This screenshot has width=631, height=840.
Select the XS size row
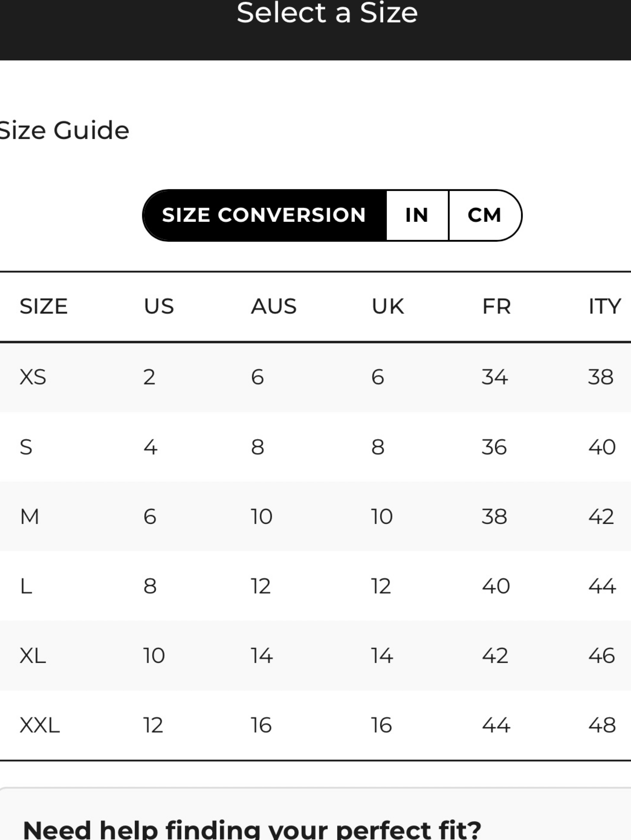315,377
